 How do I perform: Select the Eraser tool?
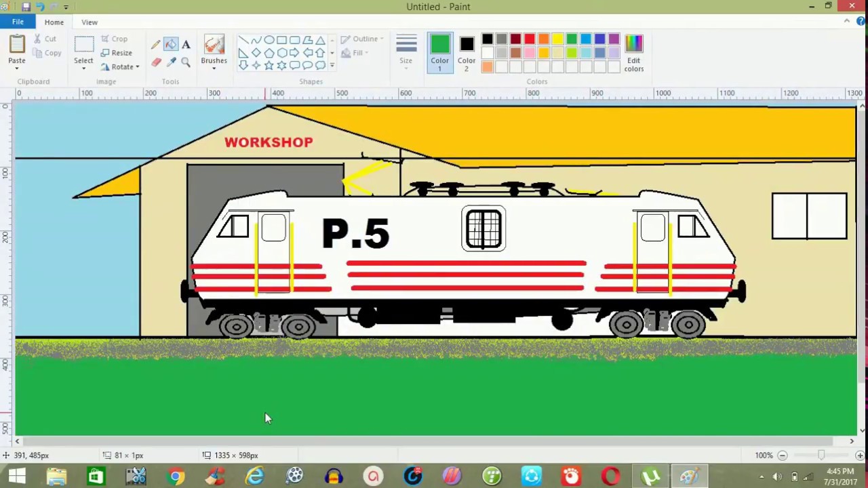(156, 62)
